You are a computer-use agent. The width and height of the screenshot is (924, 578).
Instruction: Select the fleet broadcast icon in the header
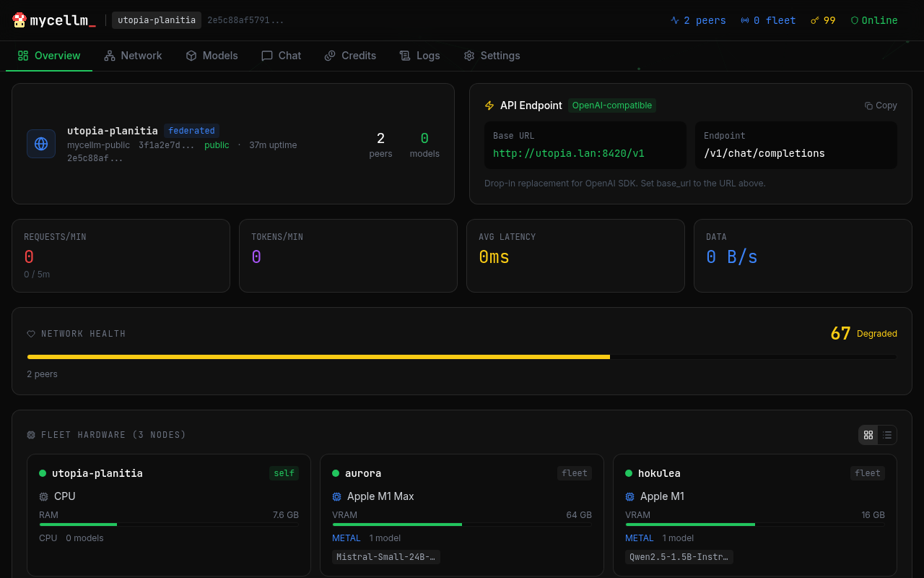744,20
